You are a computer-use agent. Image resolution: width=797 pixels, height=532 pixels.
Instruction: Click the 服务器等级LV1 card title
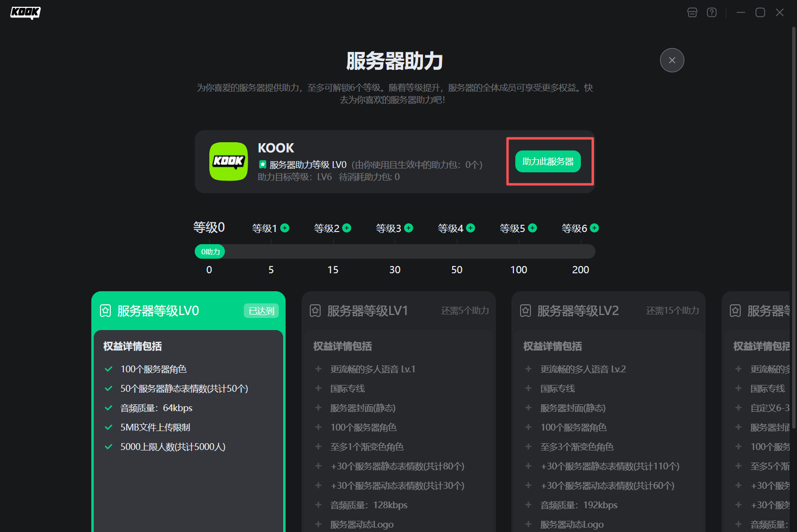[x=368, y=311]
